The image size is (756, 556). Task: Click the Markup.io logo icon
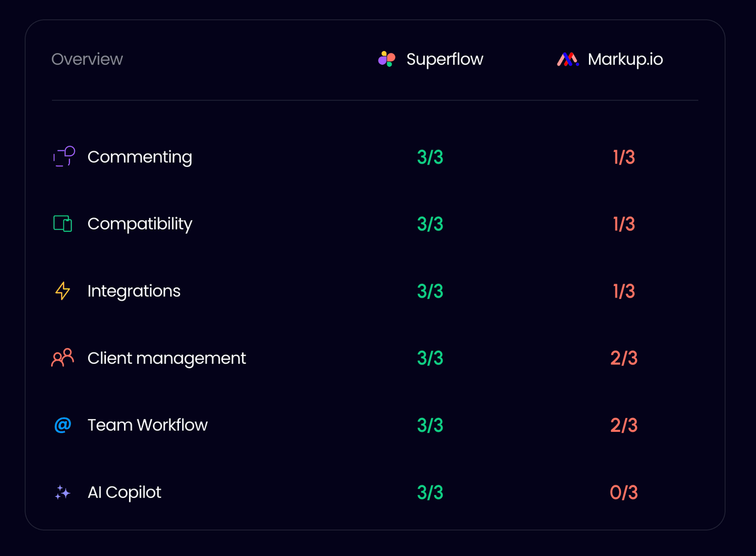tap(568, 59)
